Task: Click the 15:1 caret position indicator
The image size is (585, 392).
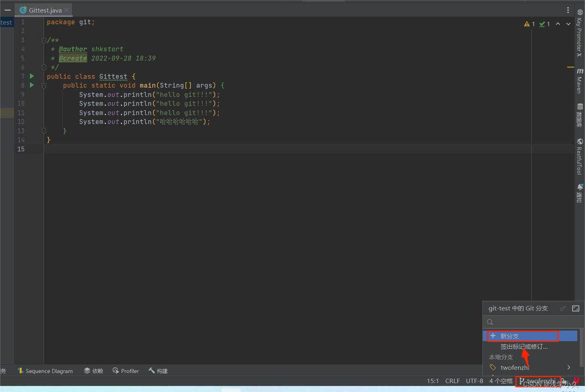Action: [x=433, y=381]
